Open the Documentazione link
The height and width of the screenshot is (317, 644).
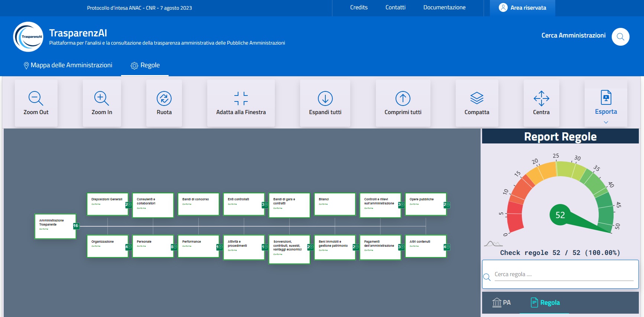[444, 7]
